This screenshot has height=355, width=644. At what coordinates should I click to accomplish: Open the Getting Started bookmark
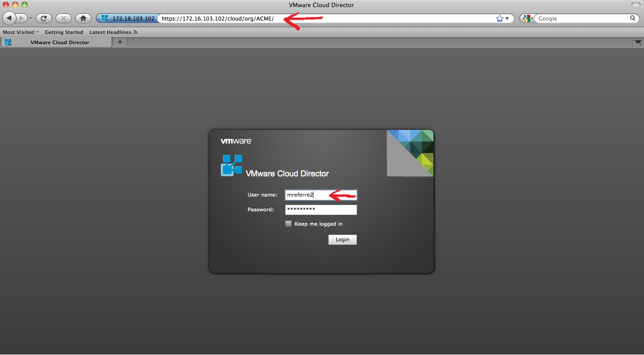coord(64,32)
